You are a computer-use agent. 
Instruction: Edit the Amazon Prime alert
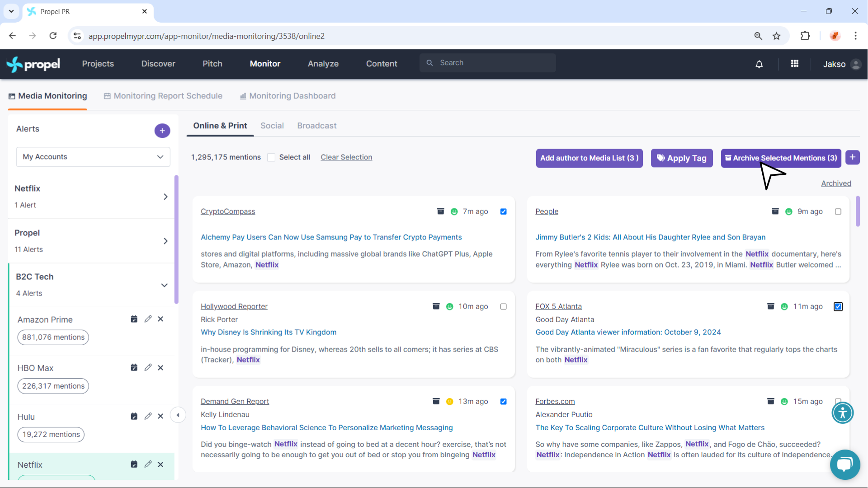pos(148,319)
